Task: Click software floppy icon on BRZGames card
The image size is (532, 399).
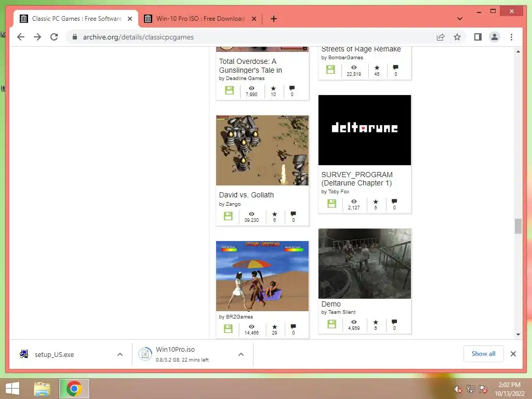Action: 229,329
